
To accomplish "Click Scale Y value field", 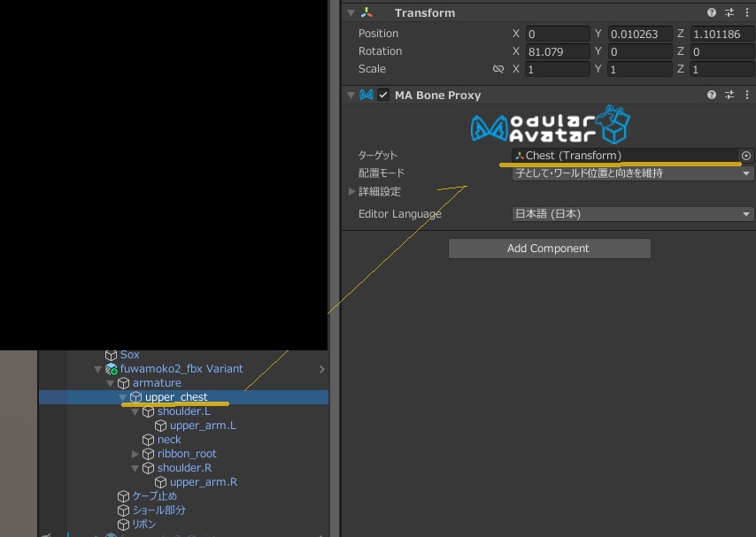I will point(640,69).
